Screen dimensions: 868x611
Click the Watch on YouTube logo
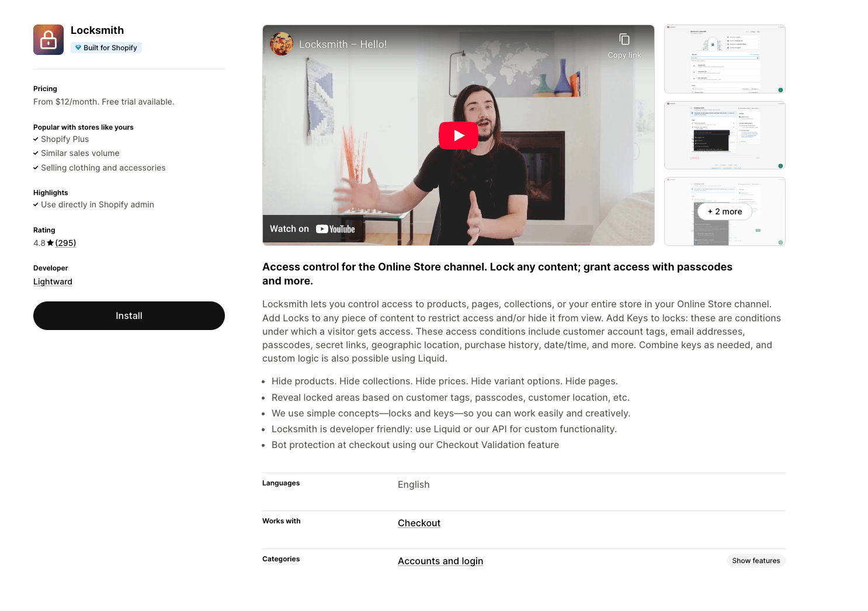coord(335,229)
